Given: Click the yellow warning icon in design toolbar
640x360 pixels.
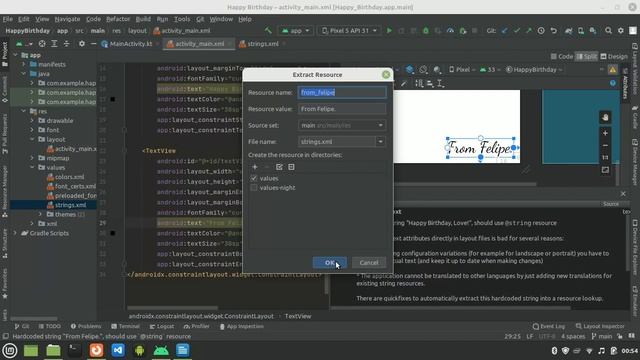Looking at the screenshot, I should coord(613,70).
